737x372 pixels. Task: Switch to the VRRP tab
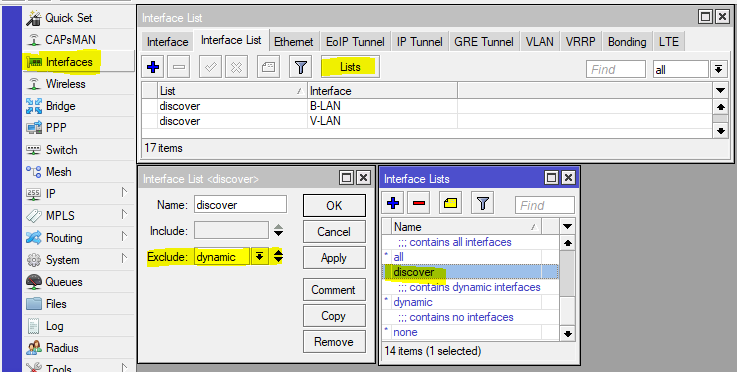(x=580, y=42)
